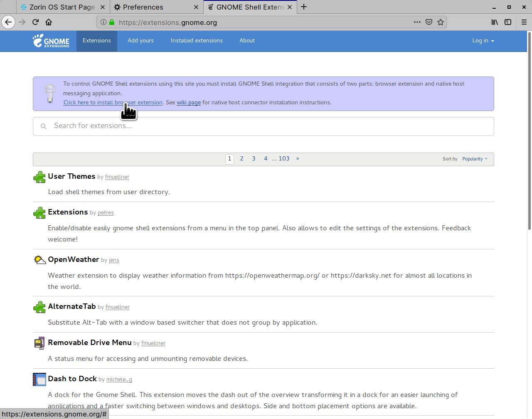Go to page 3 of results
The width and height of the screenshot is (532, 419).
254,159
